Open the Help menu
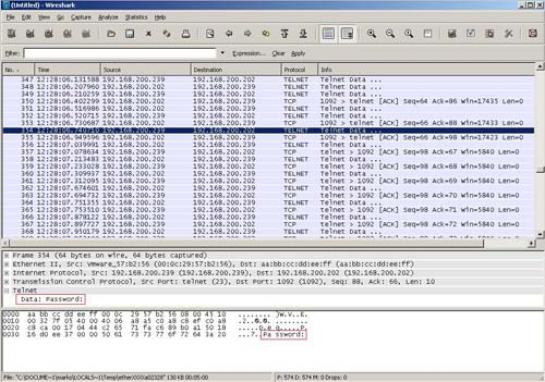Viewport: 545px width, 382px height. point(160,17)
